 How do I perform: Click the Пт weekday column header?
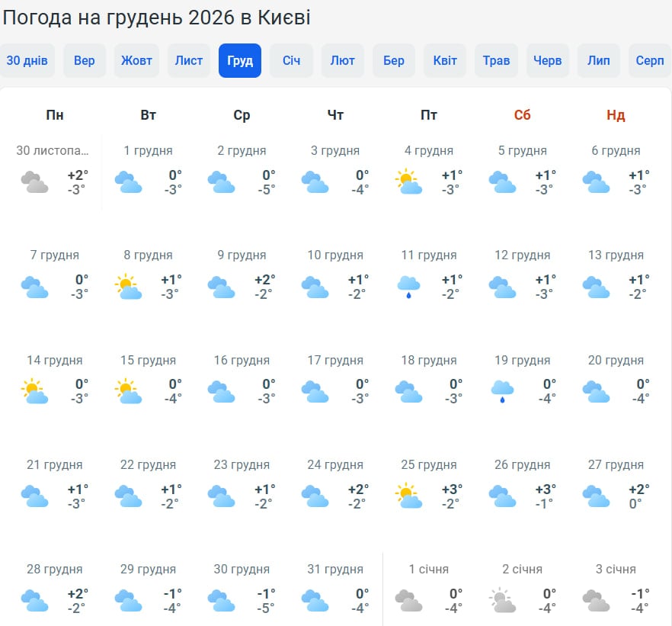[428, 115]
